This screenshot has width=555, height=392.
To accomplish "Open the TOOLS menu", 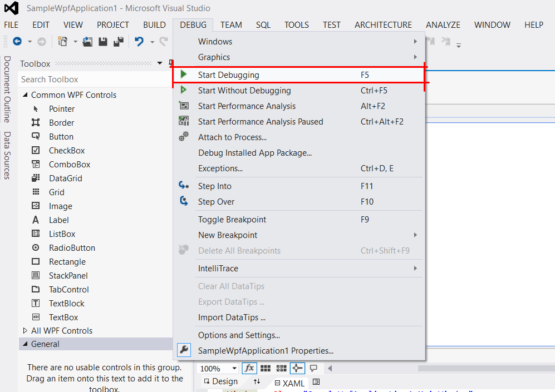I will pos(297,25).
